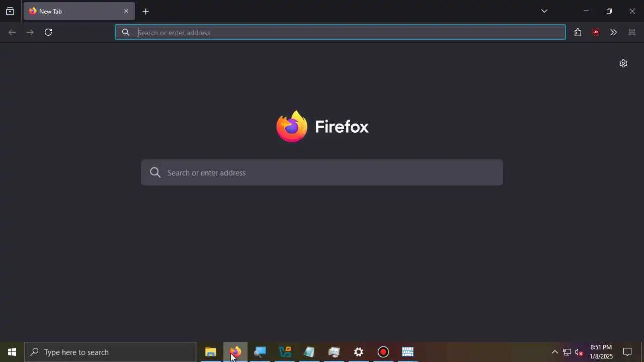
Task: Open File Explorer from the taskbar
Action: (x=210, y=352)
